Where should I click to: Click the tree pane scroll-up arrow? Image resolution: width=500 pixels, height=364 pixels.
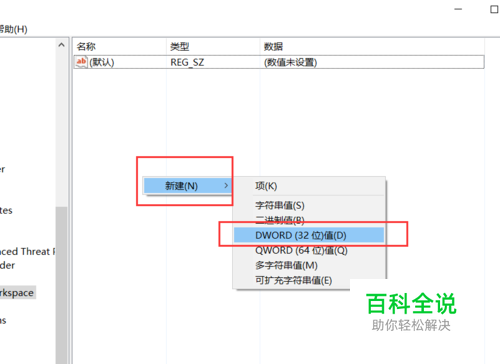[x=61, y=45]
